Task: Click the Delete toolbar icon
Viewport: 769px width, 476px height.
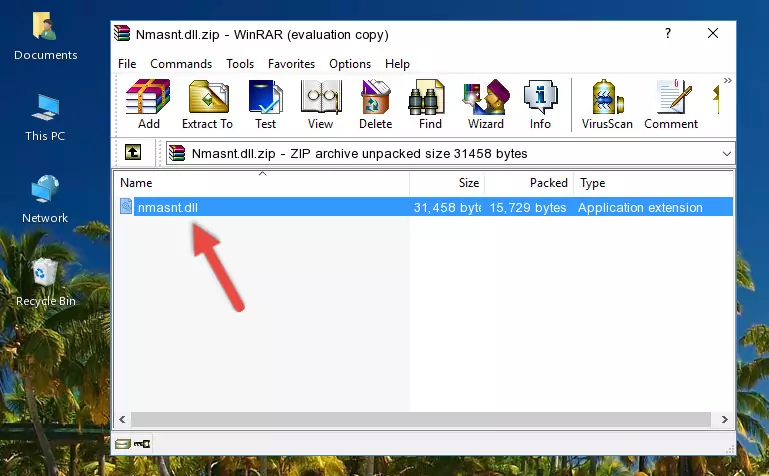Action: coord(376,104)
